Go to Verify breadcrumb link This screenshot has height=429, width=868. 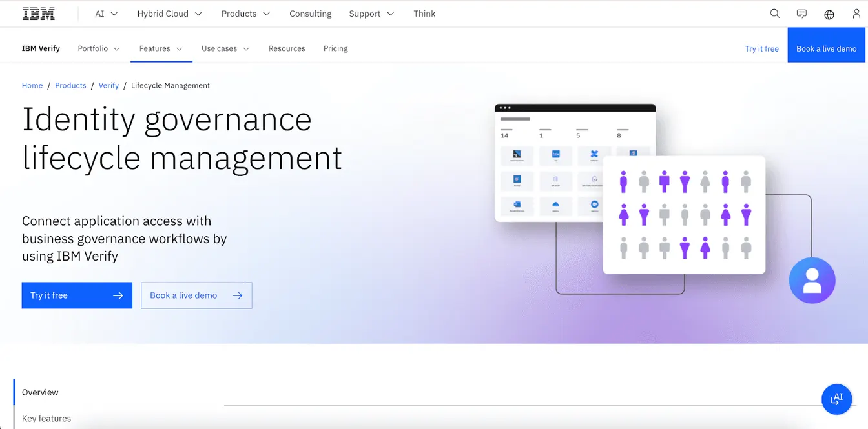click(x=108, y=85)
